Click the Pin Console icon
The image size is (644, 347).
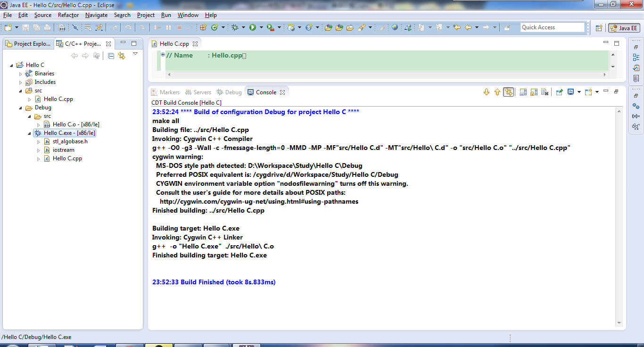click(x=559, y=92)
